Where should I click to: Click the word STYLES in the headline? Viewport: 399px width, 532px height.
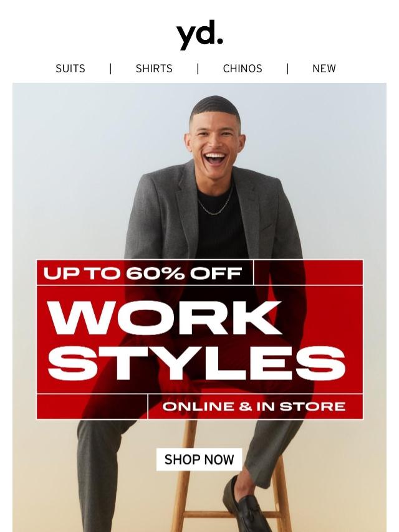coord(196,363)
